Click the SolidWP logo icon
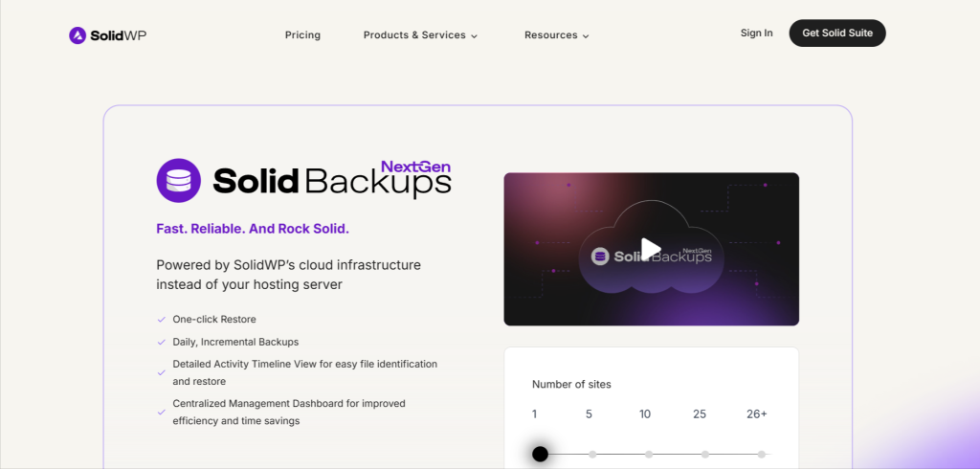 77,35
